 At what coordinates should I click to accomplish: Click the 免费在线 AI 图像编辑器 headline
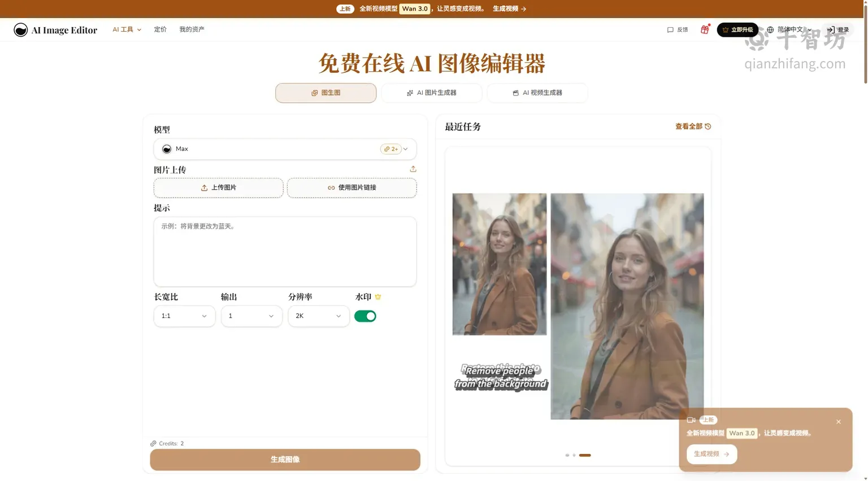[x=432, y=63]
